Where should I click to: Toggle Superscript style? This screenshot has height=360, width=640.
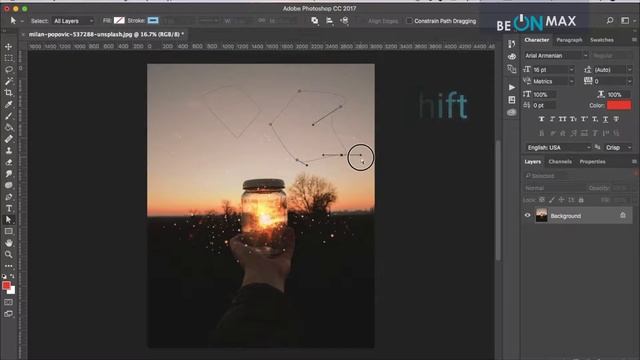pyautogui.click(x=584, y=119)
